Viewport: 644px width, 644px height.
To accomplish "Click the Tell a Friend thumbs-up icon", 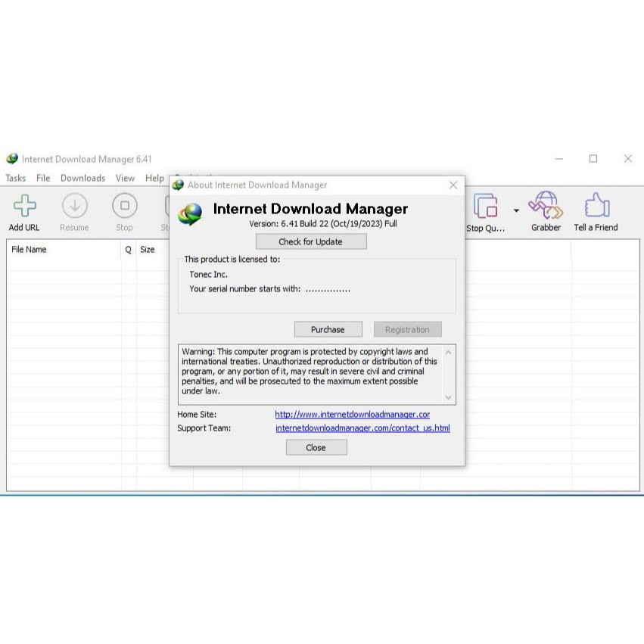I will (597, 205).
